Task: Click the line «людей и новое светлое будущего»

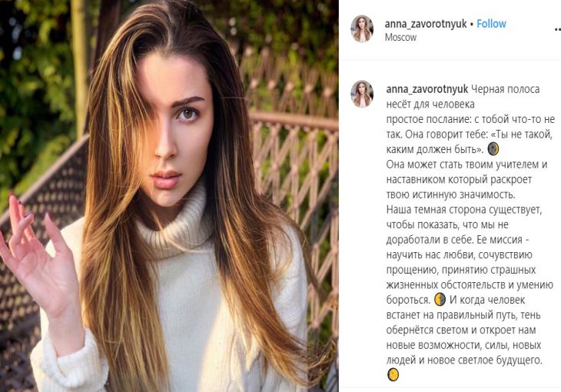Action: (464, 360)
